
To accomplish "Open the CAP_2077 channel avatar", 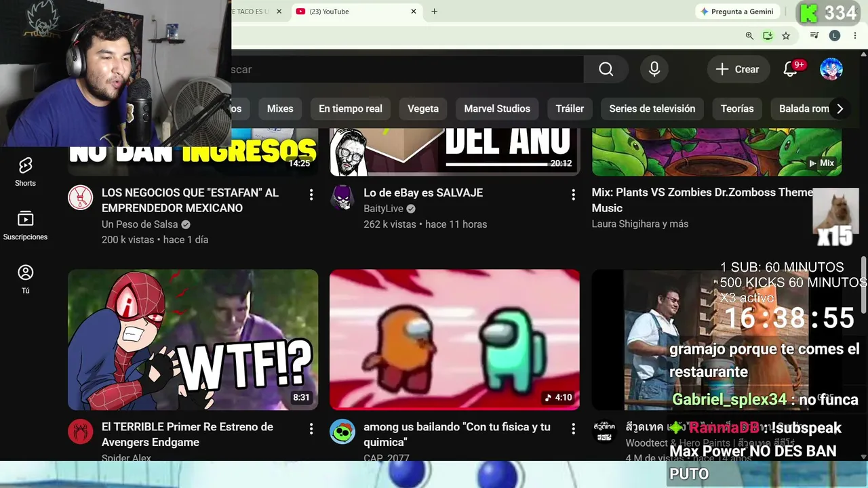I will (342, 432).
